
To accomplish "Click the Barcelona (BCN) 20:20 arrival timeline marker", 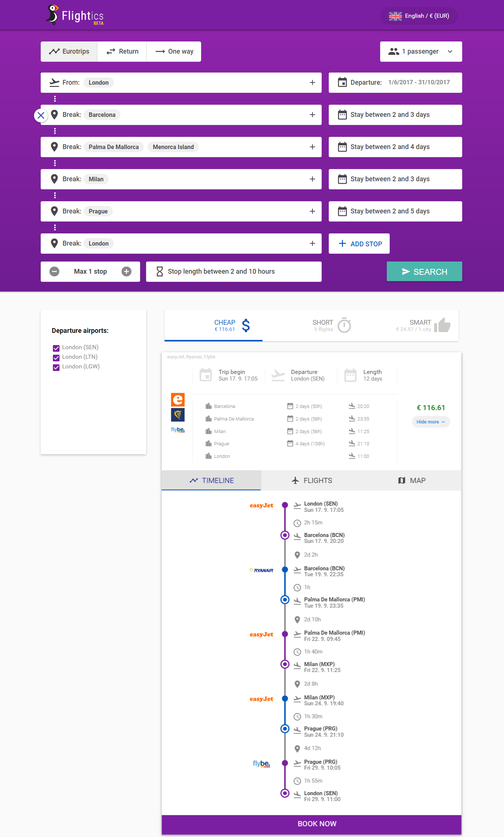I will point(285,535).
